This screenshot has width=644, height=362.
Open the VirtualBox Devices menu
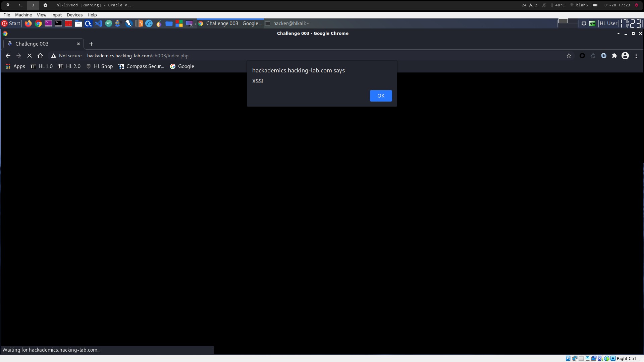(x=74, y=15)
